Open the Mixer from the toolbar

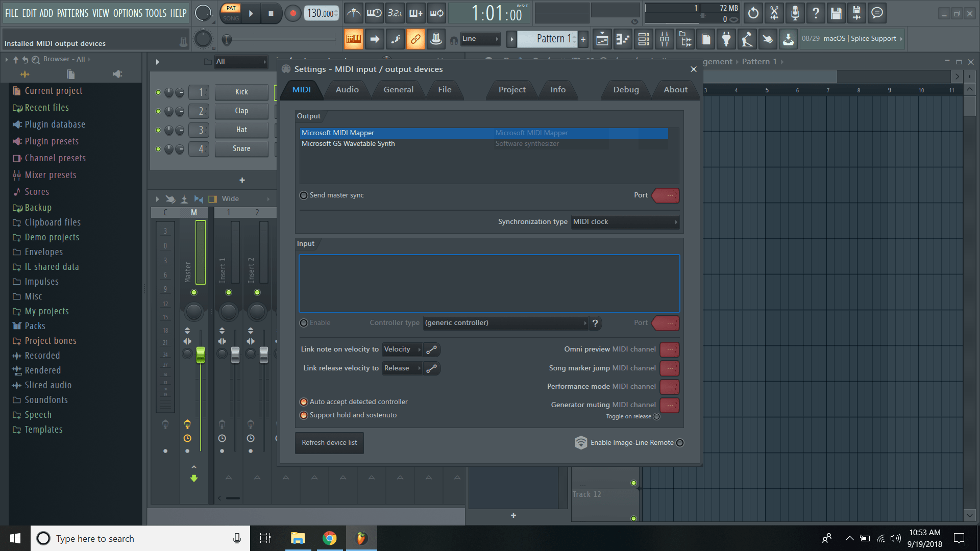664,39
